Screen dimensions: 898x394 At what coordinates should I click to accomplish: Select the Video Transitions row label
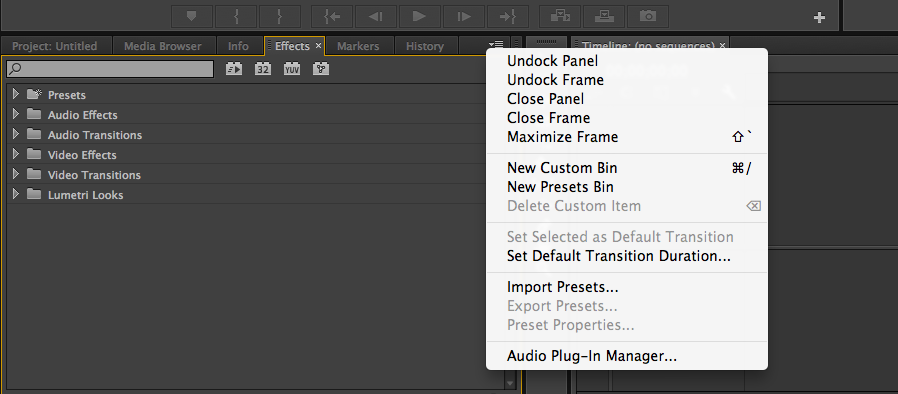click(x=94, y=175)
